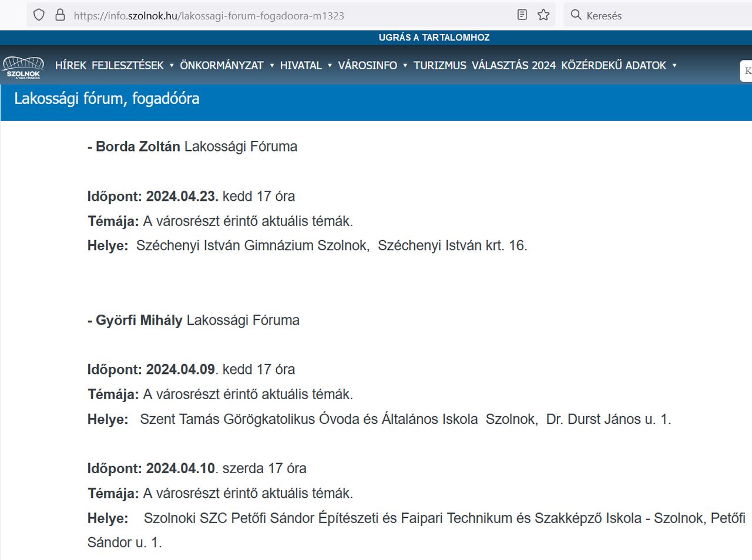
Task: Click the tracking protection shield icon
Action: point(39,15)
